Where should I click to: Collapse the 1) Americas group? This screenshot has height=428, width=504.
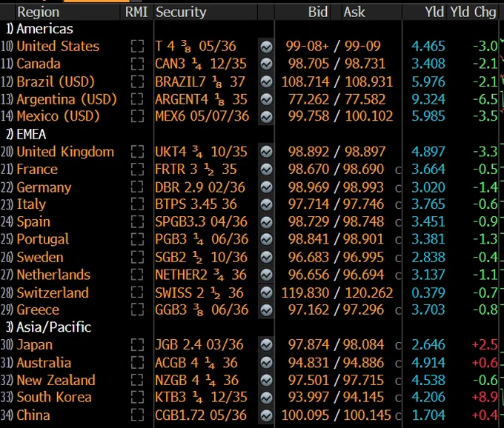tap(39, 29)
